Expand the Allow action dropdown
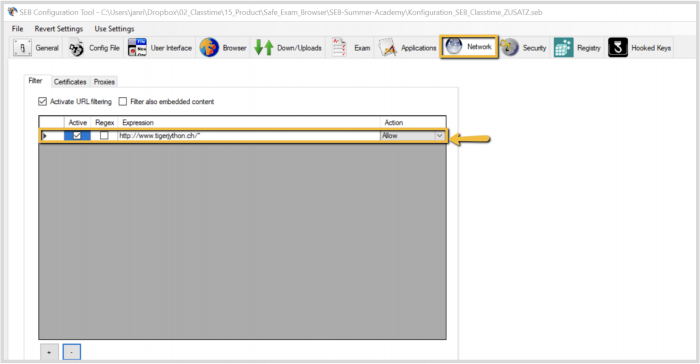This screenshot has height=364, width=700. click(x=440, y=135)
